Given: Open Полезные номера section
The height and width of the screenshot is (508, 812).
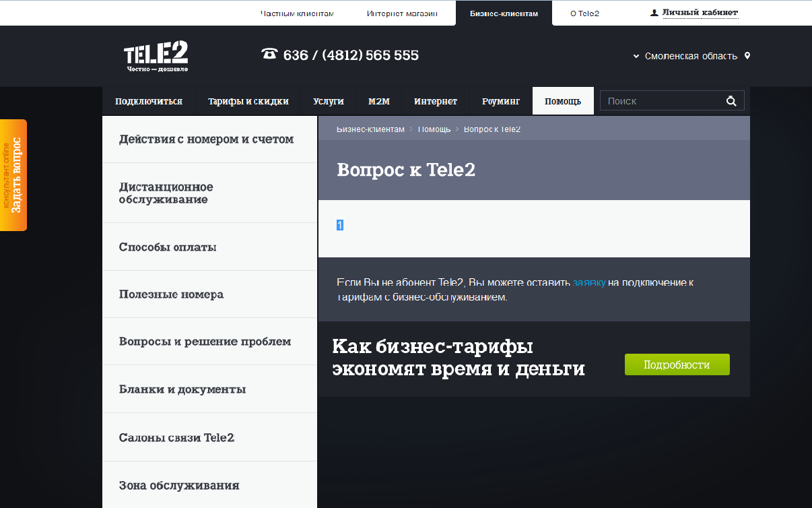Looking at the screenshot, I should [209, 294].
